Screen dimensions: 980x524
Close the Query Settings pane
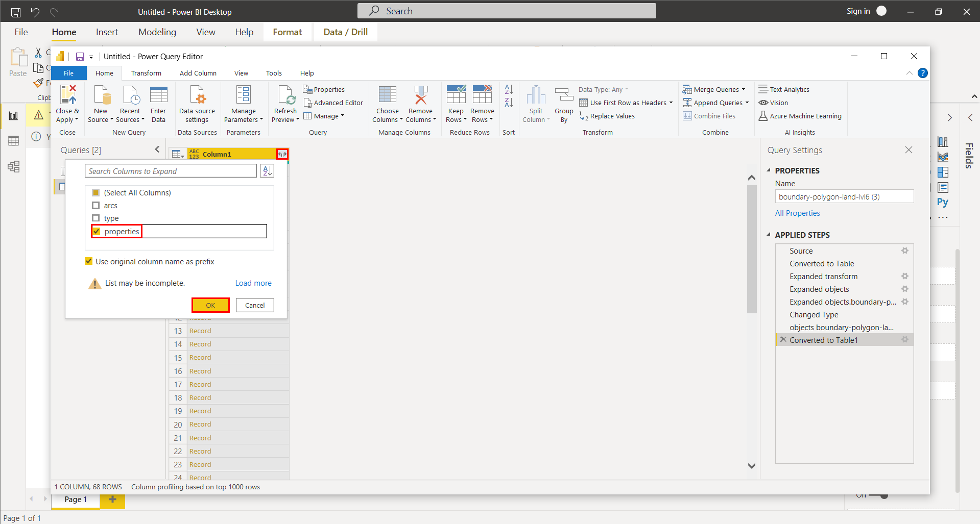click(909, 150)
